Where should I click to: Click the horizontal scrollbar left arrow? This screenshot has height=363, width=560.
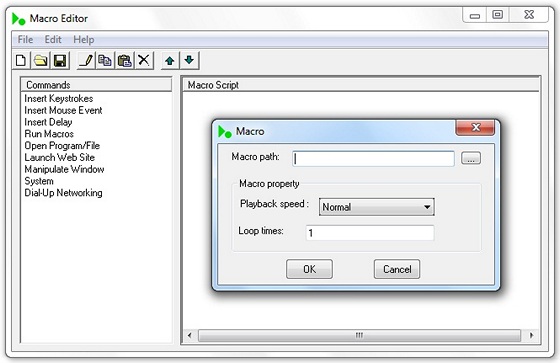pos(190,335)
